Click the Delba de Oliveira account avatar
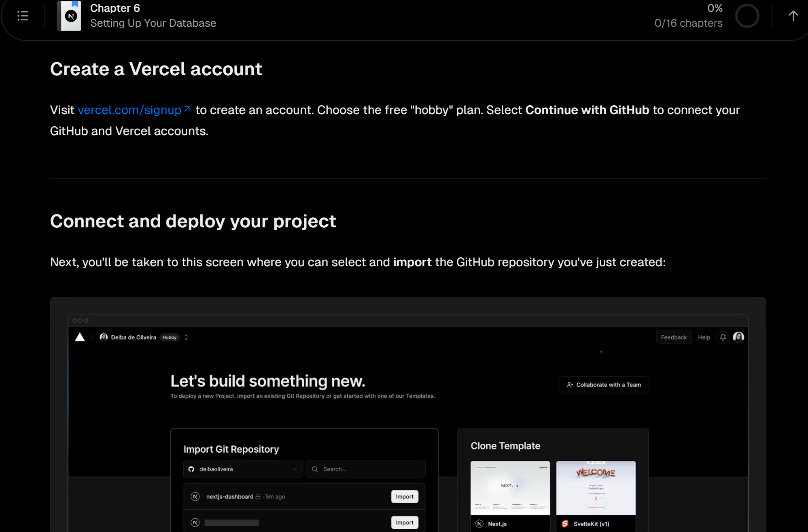This screenshot has width=808, height=532. (x=104, y=337)
